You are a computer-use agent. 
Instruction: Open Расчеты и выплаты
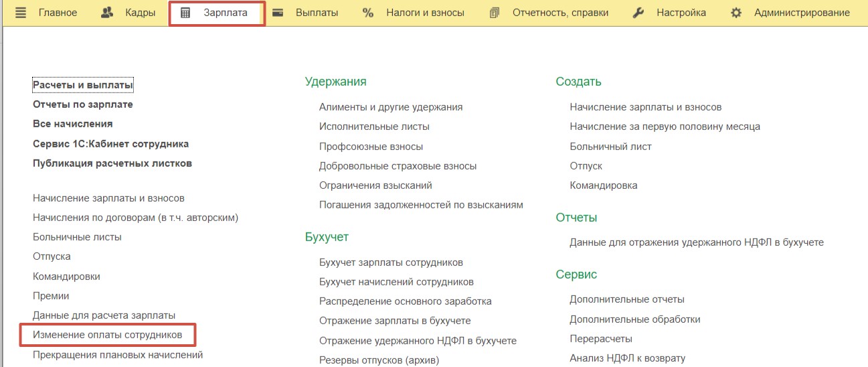[83, 85]
